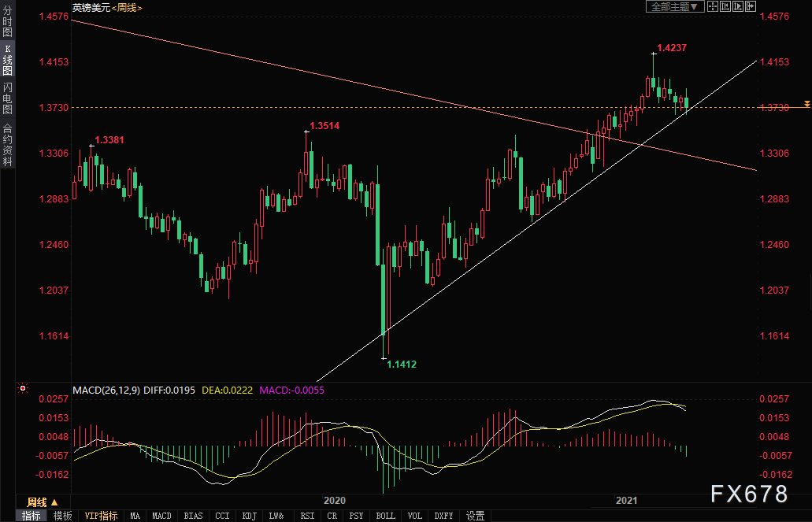Open 合约资料 side tab
Screen dimensions: 812x522
coord(7,144)
